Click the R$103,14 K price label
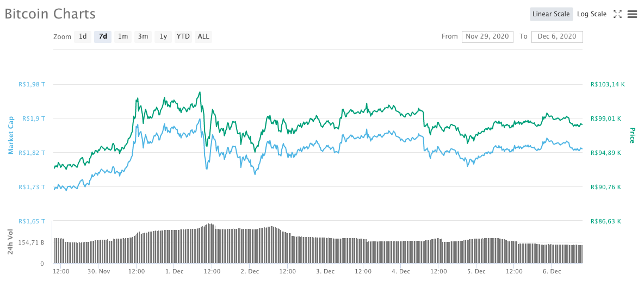Viewport: 644px width, 287px height. 608,85
